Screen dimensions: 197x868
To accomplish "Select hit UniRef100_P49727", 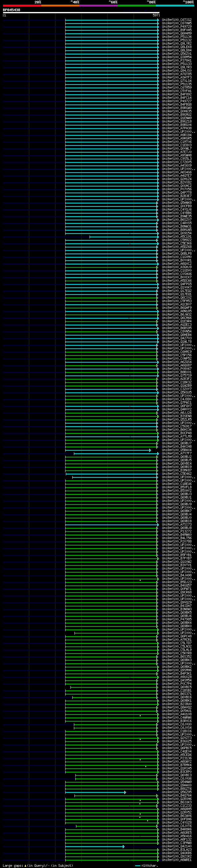I will click(x=176, y=101).
